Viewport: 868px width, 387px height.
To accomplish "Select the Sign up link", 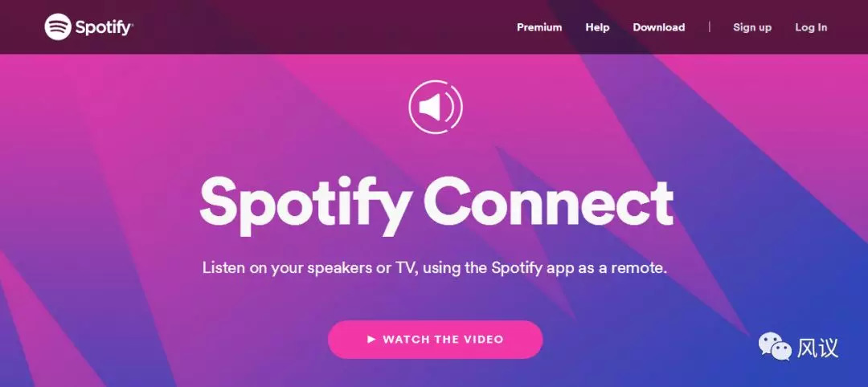I will 752,27.
